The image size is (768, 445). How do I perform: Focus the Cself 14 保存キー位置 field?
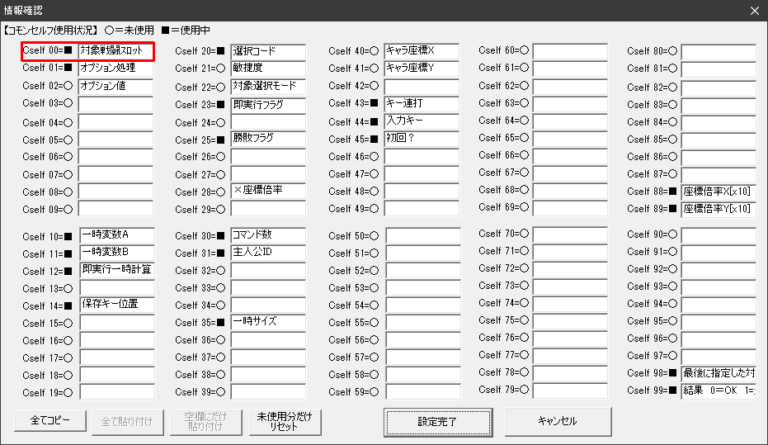115,304
